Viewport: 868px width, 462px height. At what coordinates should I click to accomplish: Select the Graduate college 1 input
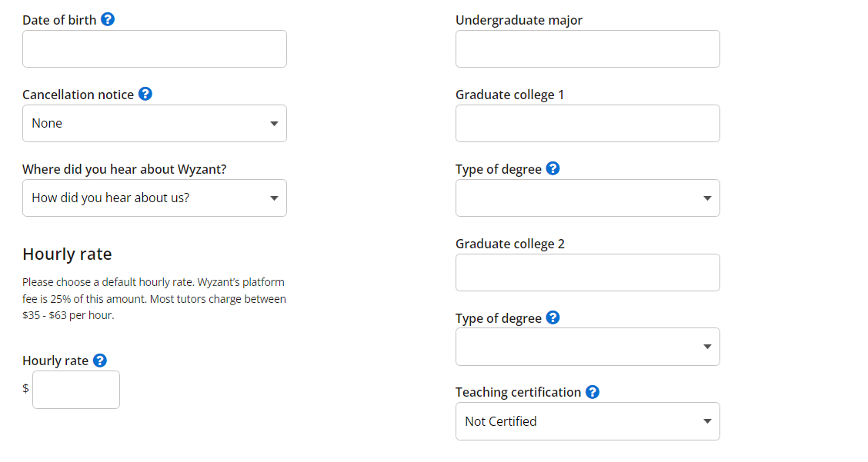coord(588,124)
